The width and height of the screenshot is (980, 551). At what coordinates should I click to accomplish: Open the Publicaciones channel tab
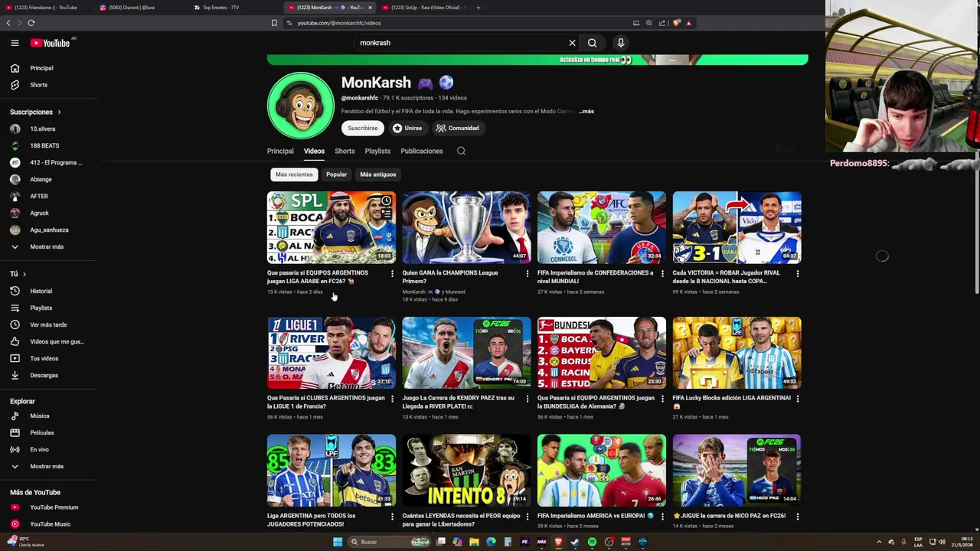[422, 151]
